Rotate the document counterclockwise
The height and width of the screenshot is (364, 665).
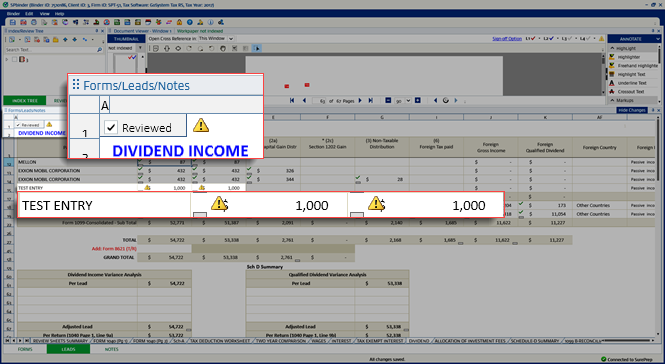click(x=212, y=48)
